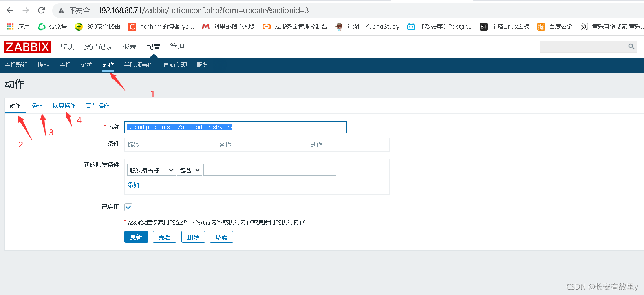Click the 取消 button
The height and width of the screenshot is (295, 644).
tap(221, 237)
